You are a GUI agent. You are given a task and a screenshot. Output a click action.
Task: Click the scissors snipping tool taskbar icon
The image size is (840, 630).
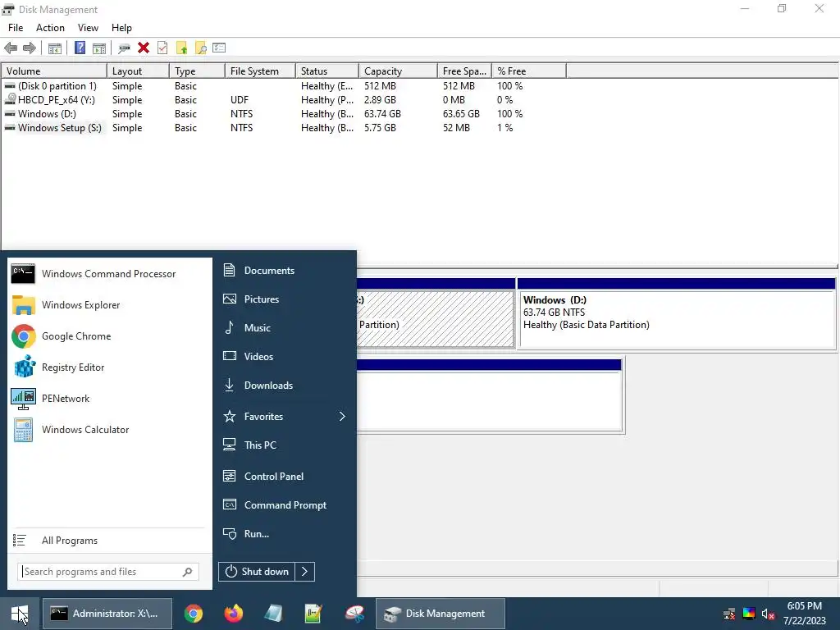tap(354, 614)
